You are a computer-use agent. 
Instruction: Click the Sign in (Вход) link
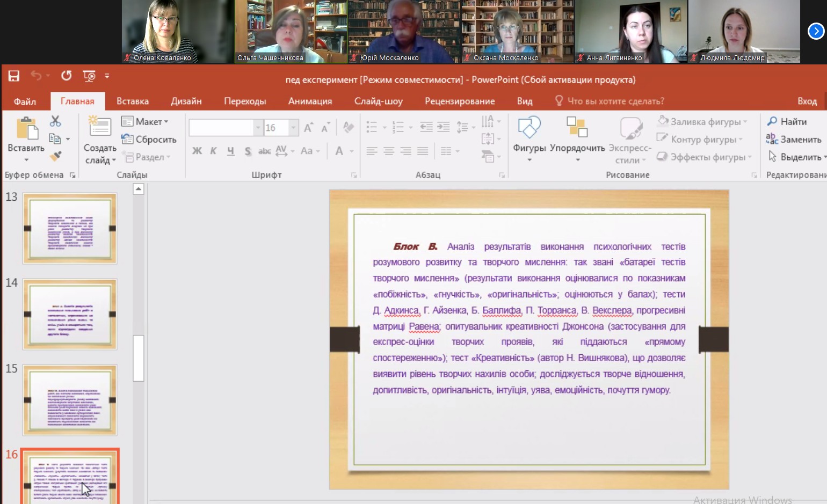807,101
